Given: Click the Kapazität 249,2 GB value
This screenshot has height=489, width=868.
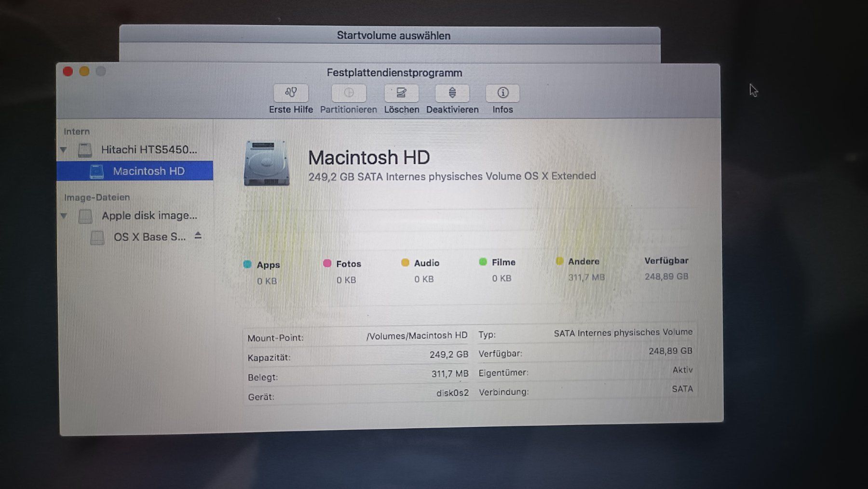Looking at the screenshot, I should pos(449,355).
